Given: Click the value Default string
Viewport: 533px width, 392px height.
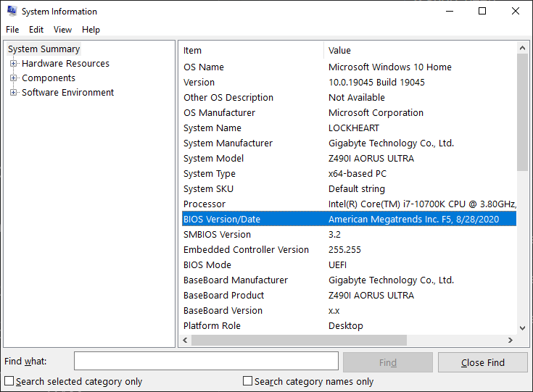Looking at the screenshot, I should pos(357,189).
